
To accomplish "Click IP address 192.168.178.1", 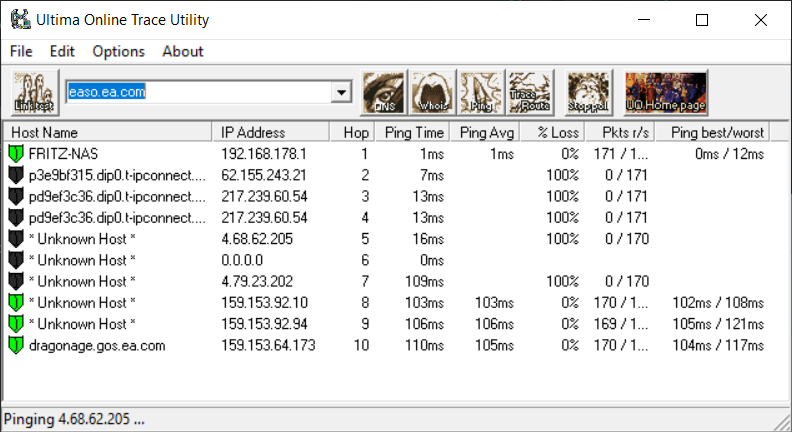I will coord(264,154).
